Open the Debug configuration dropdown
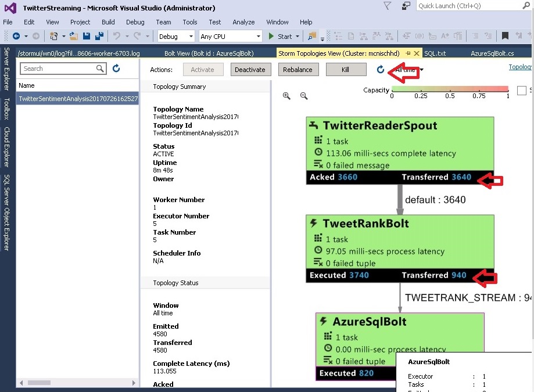Screen dimensions: 534x392 pos(176,37)
